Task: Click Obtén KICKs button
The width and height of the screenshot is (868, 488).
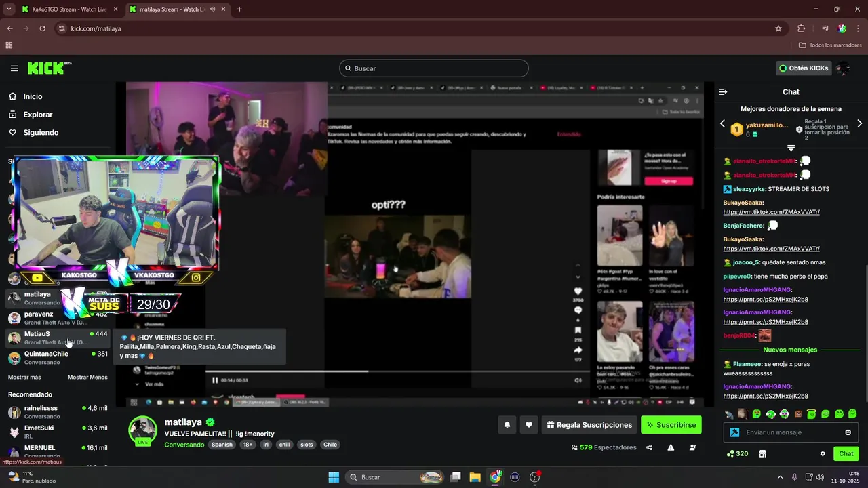Action: click(804, 68)
